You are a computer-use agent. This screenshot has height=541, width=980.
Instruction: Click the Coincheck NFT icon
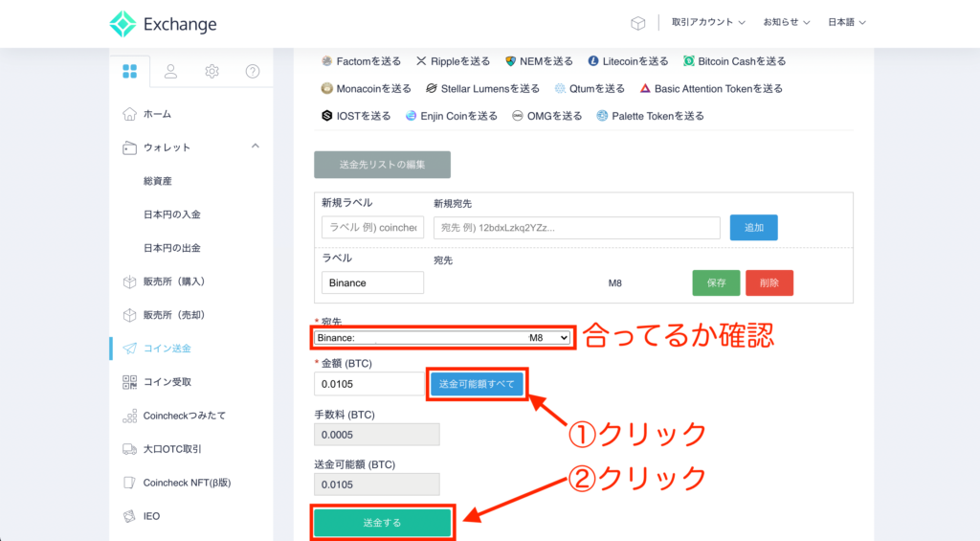[129, 483]
